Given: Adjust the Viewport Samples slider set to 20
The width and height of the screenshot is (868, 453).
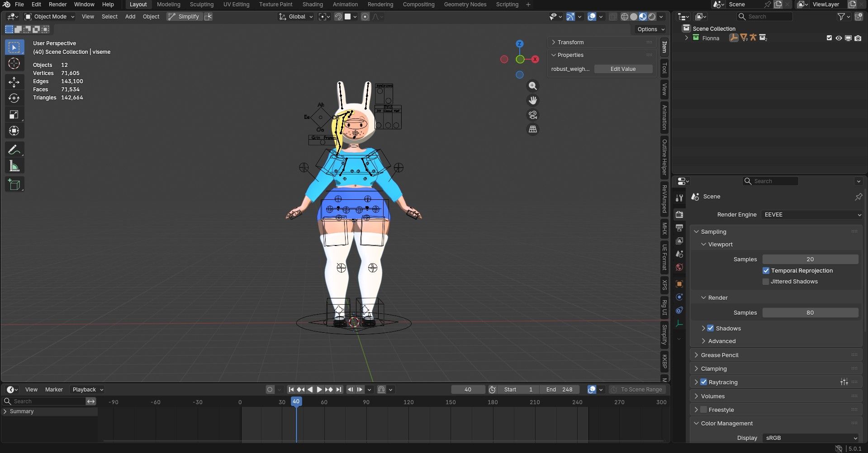Looking at the screenshot, I should (x=810, y=260).
